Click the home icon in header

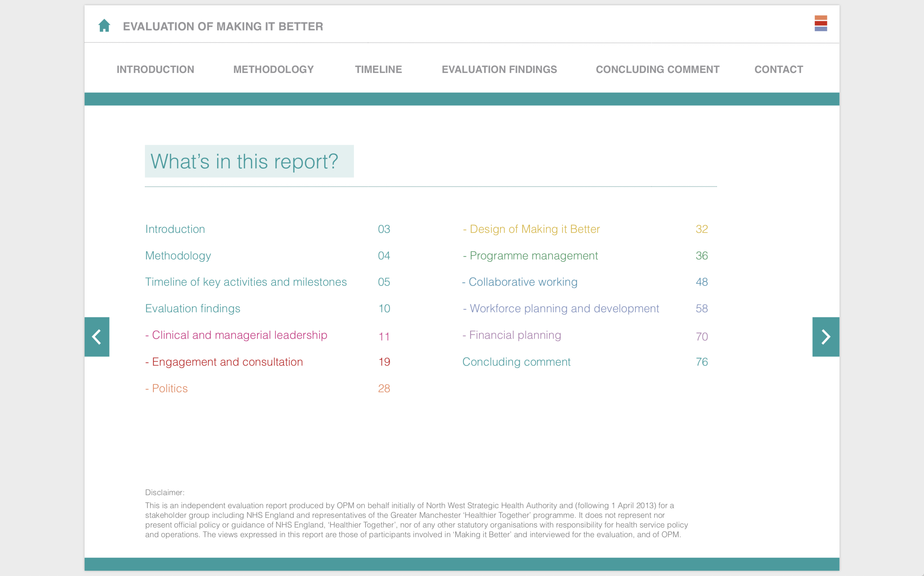point(104,25)
